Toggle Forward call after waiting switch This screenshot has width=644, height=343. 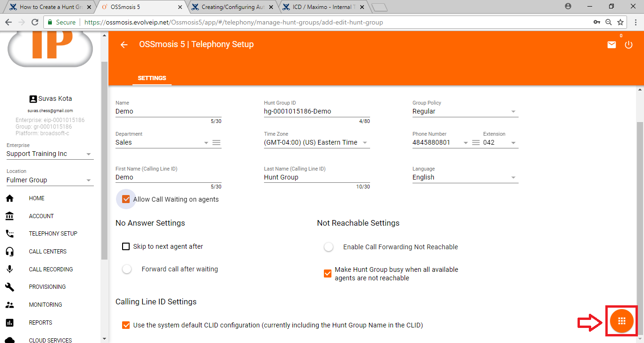coord(127,269)
